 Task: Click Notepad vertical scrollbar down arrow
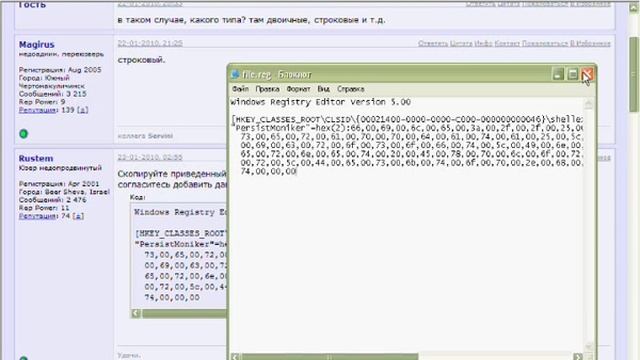pos(589,346)
